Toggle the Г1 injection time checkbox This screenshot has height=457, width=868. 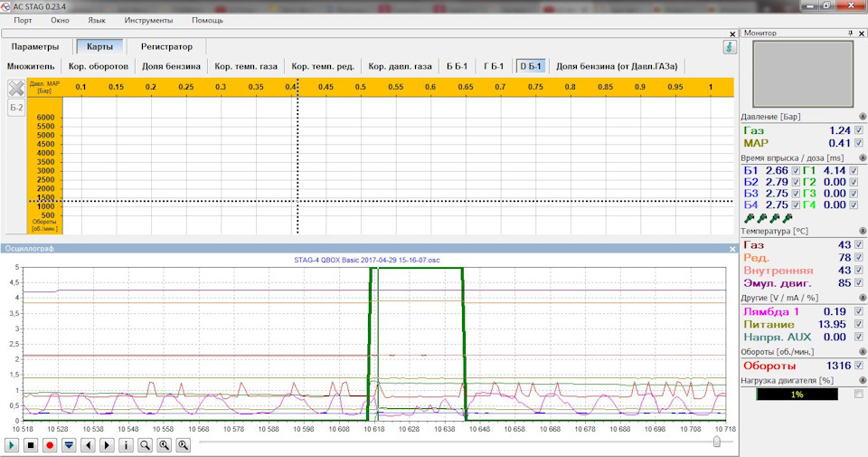tap(854, 171)
